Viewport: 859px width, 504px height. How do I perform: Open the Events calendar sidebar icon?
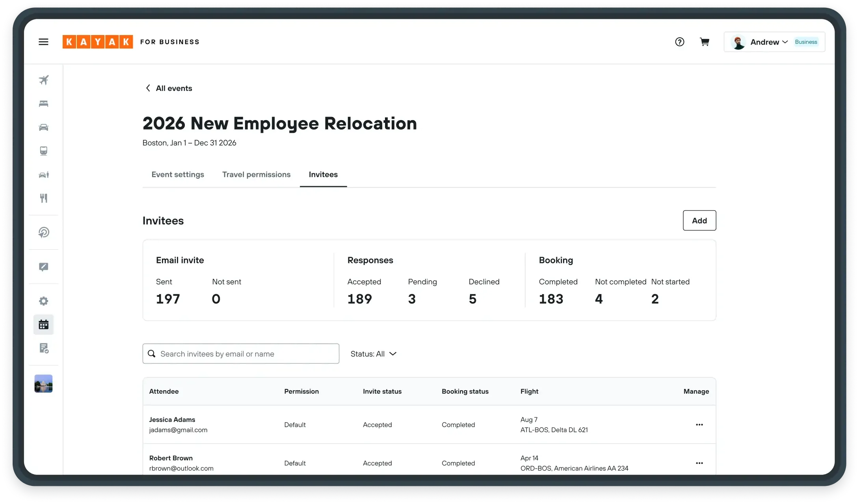point(43,324)
